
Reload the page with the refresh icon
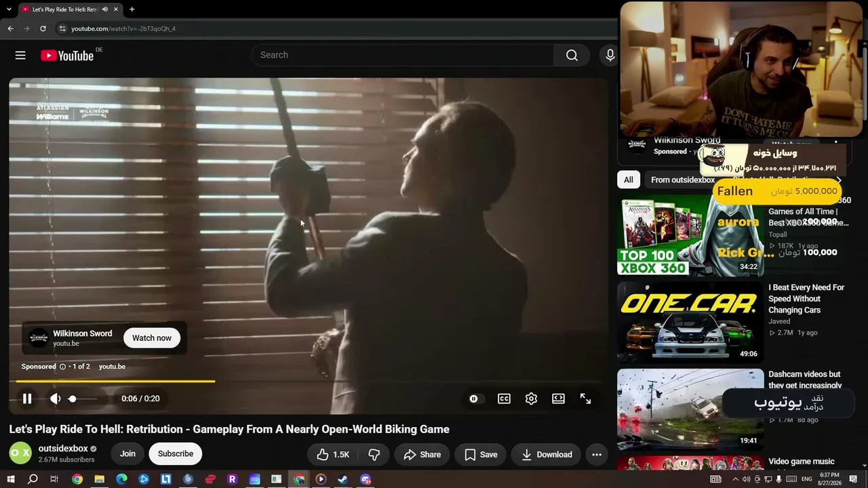(43, 28)
